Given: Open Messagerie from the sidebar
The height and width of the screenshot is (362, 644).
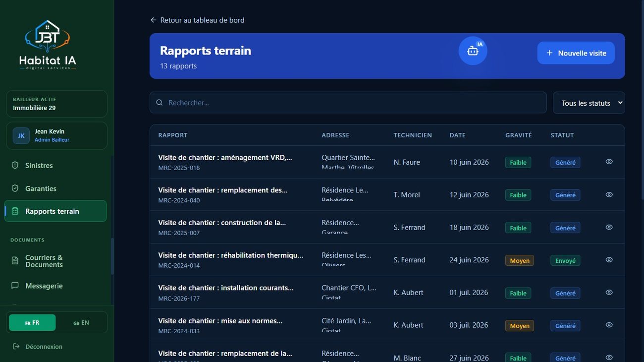Looking at the screenshot, I should pos(55,286).
